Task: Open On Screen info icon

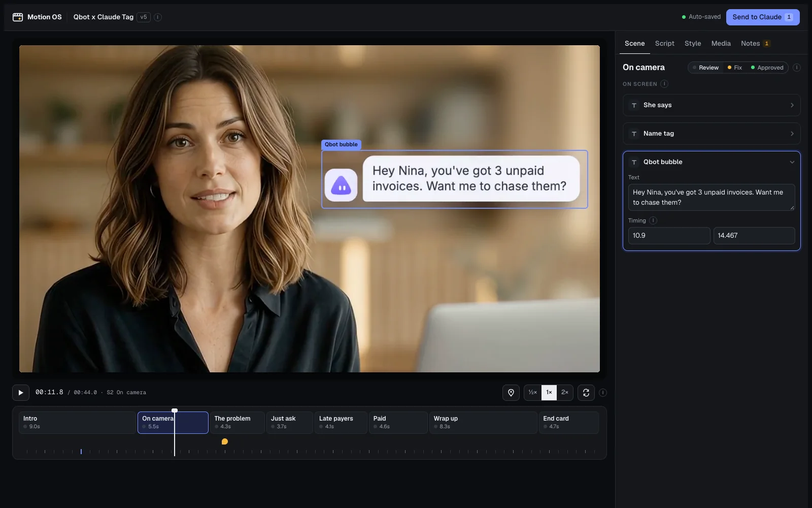Action: click(x=664, y=84)
